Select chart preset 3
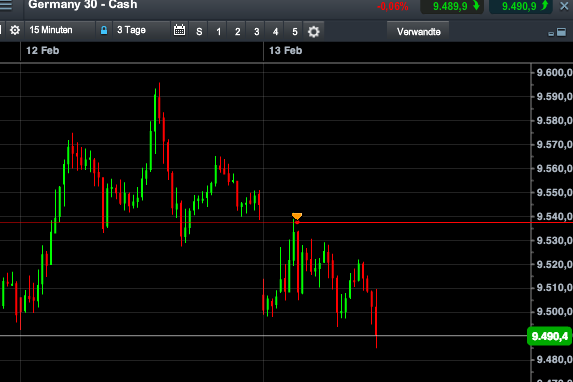 [x=257, y=31]
